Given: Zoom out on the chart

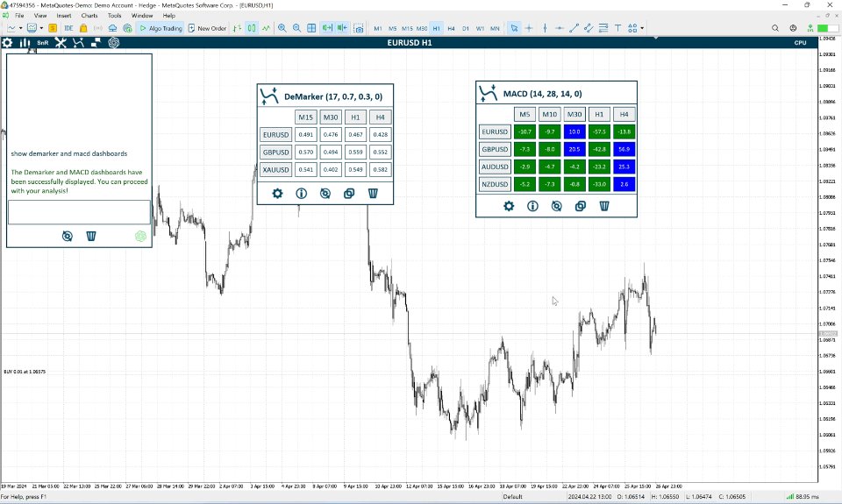Looking at the screenshot, I should click(x=296, y=28).
